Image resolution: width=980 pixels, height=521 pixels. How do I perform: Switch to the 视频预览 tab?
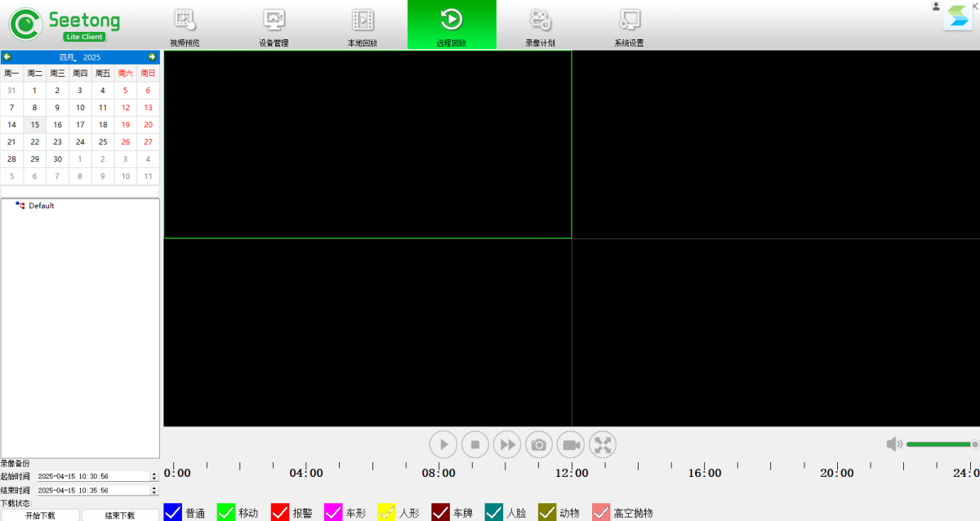pyautogui.click(x=185, y=25)
